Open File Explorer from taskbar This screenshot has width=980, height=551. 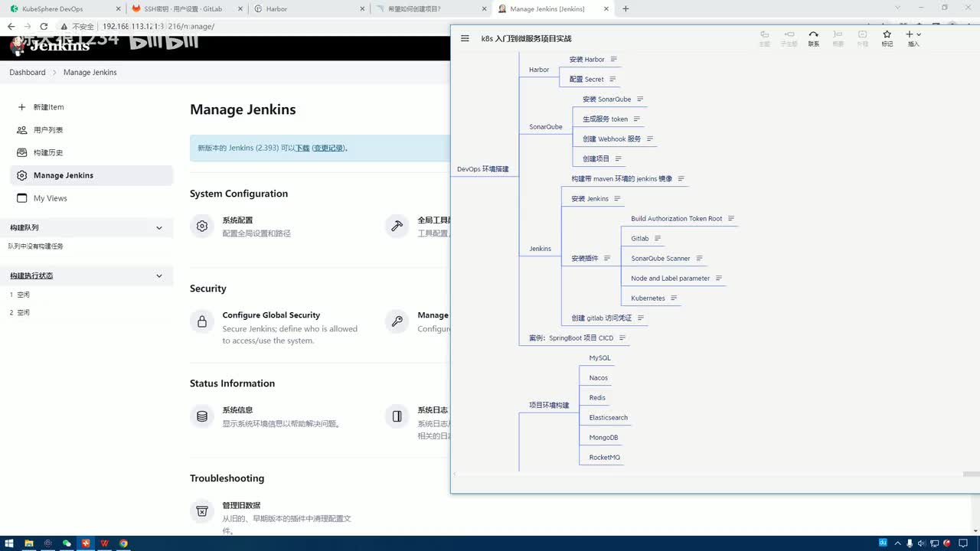coord(29,543)
